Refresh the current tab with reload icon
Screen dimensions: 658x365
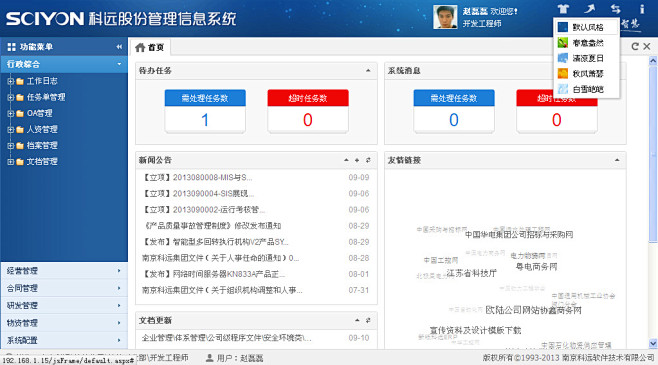point(635,47)
